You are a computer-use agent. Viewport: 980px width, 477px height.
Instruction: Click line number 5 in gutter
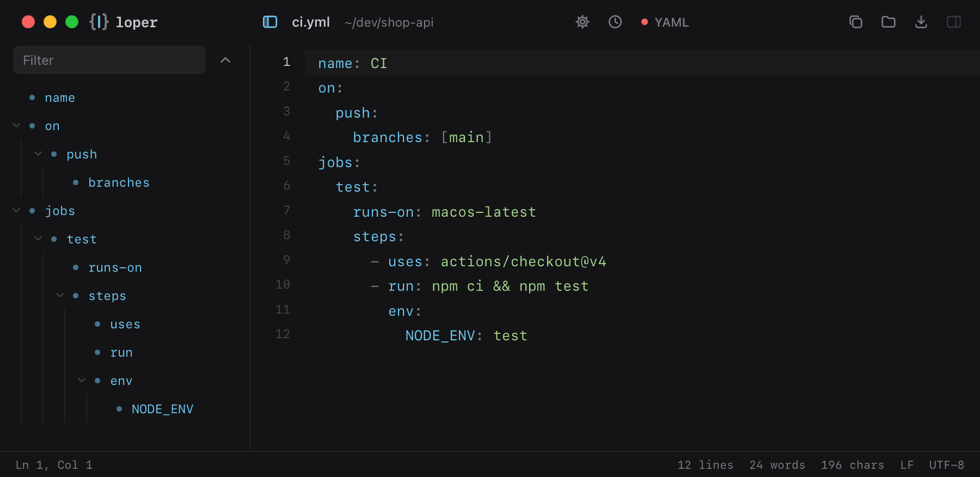coord(286,161)
